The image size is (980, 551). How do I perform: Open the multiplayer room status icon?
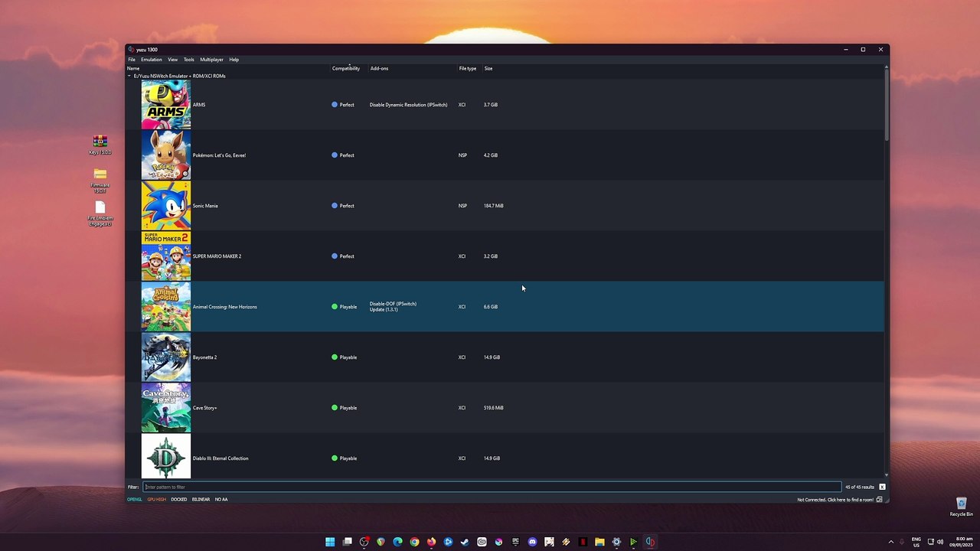(x=879, y=500)
